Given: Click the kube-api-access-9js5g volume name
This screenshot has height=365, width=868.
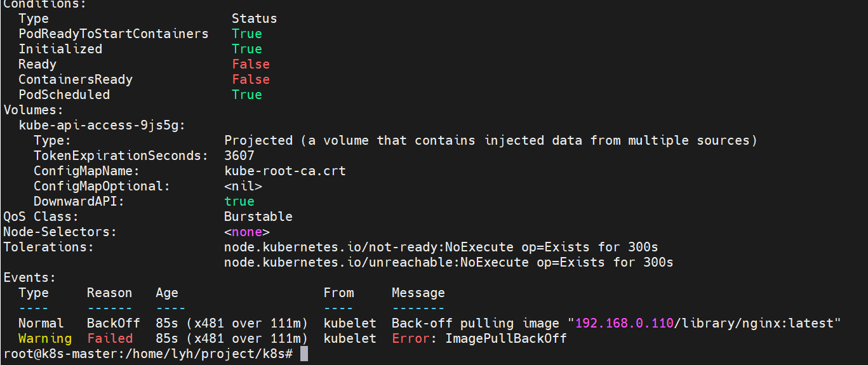Looking at the screenshot, I should [102, 125].
